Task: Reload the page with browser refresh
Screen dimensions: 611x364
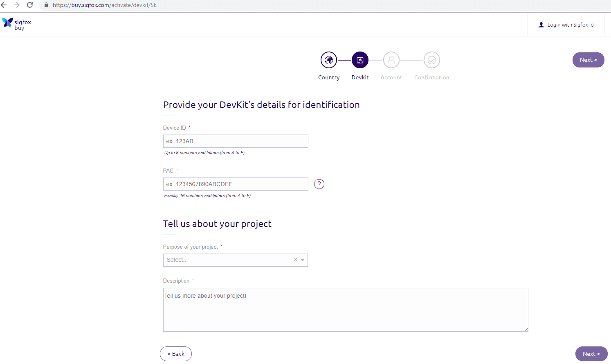Action: click(30, 5)
